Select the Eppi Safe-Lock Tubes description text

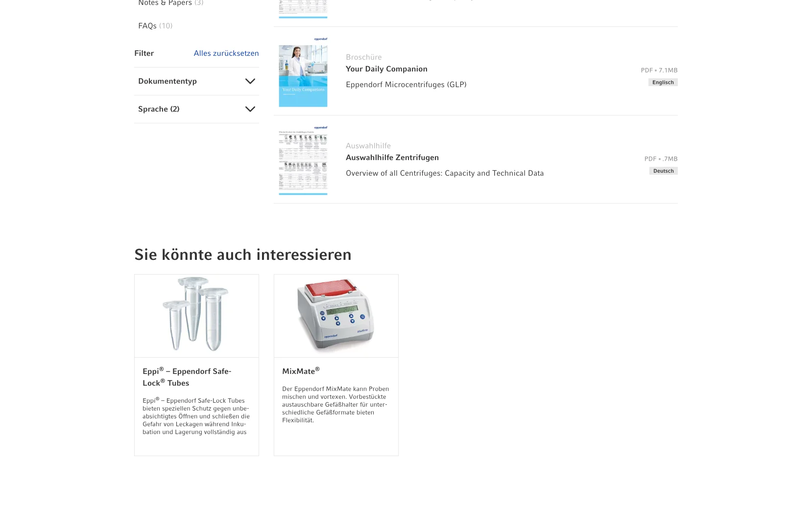coord(196,416)
